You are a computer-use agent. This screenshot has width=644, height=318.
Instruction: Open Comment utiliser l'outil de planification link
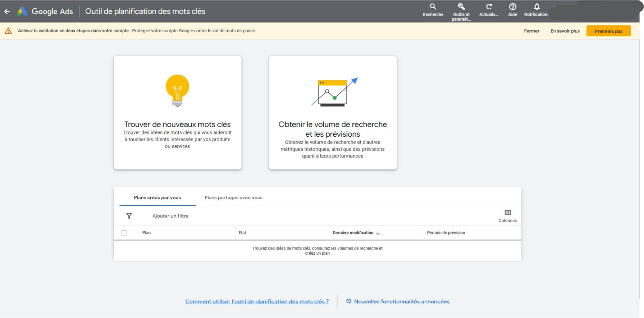(x=257, y=301)
